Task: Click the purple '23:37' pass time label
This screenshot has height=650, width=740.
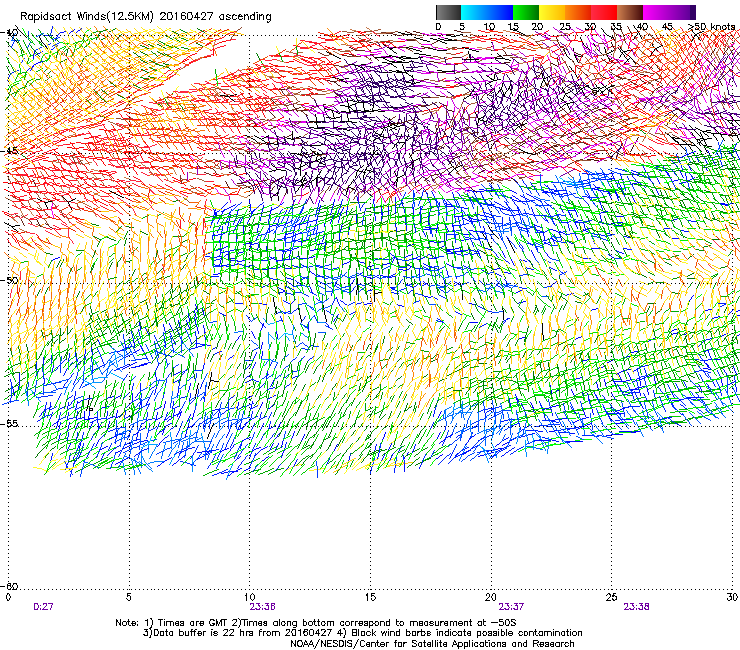Action: point(512,607)
